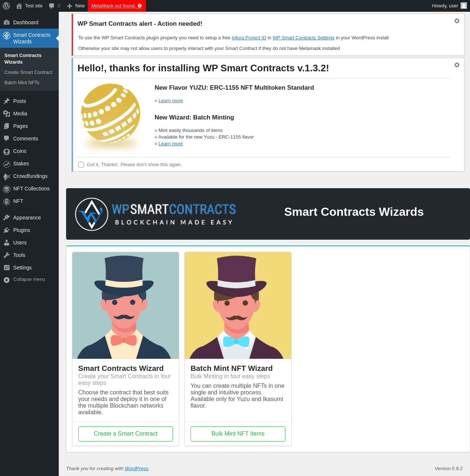
Task: Click the Comments speech bubble sidebar icon
Action: 7,139
